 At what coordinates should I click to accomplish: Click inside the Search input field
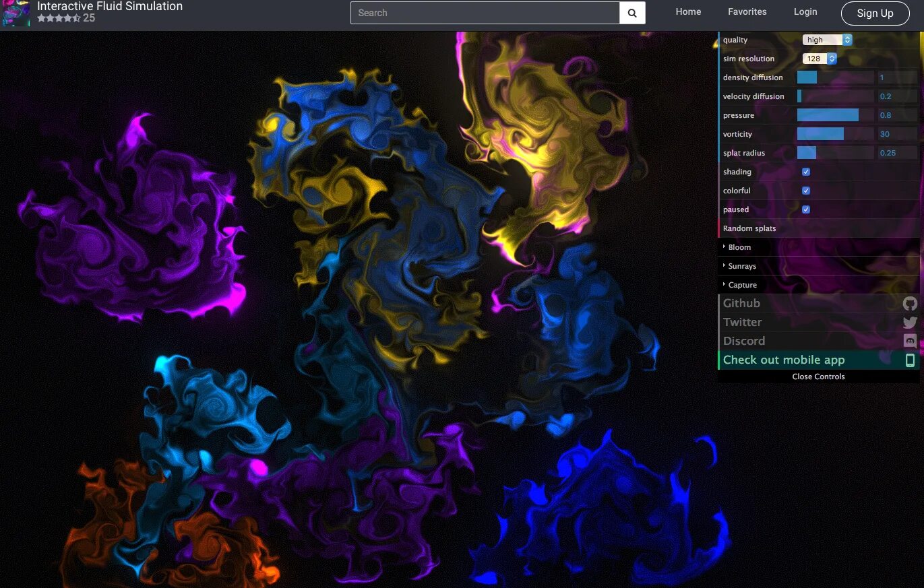(x=484, y=13)
